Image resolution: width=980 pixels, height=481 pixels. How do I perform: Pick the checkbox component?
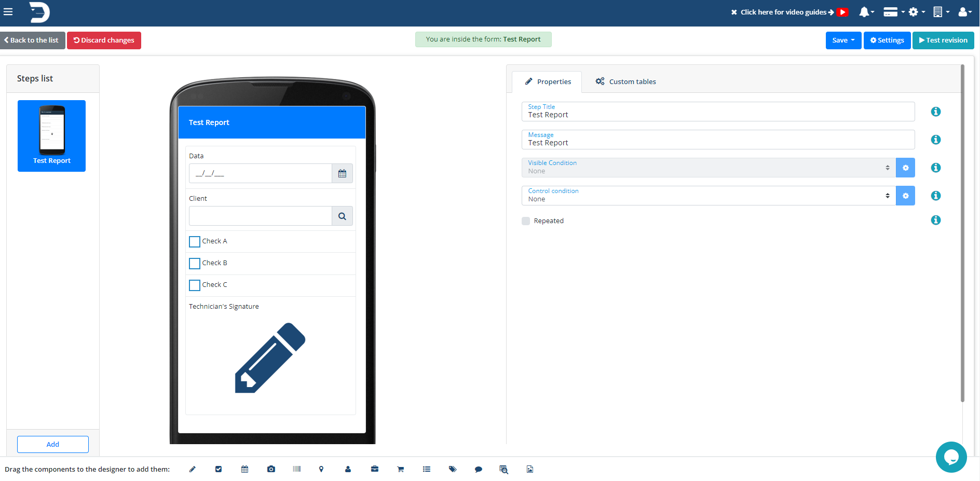coord(219,469)
